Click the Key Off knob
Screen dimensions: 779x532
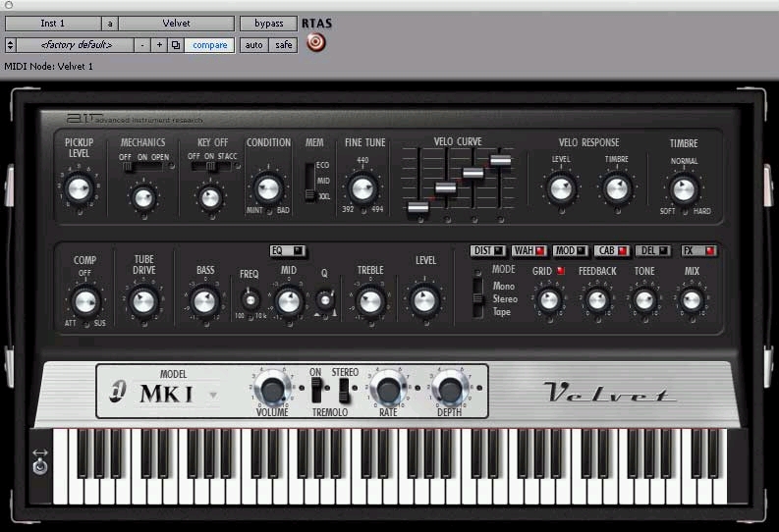pos(210,197)
